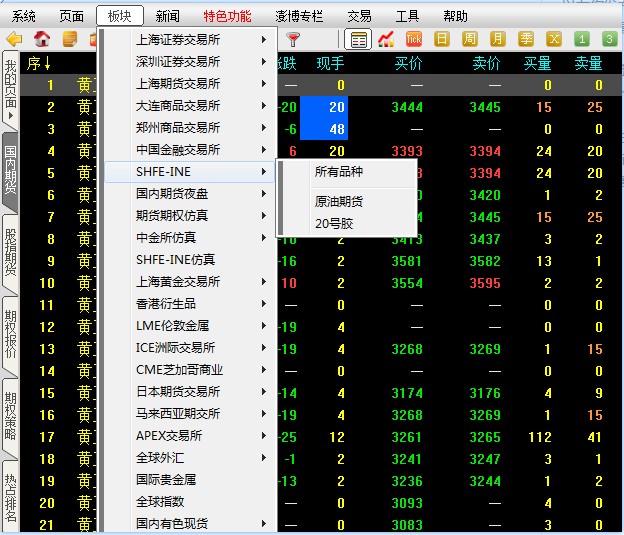Switch to weekly 周 period icon

point(470,39)
